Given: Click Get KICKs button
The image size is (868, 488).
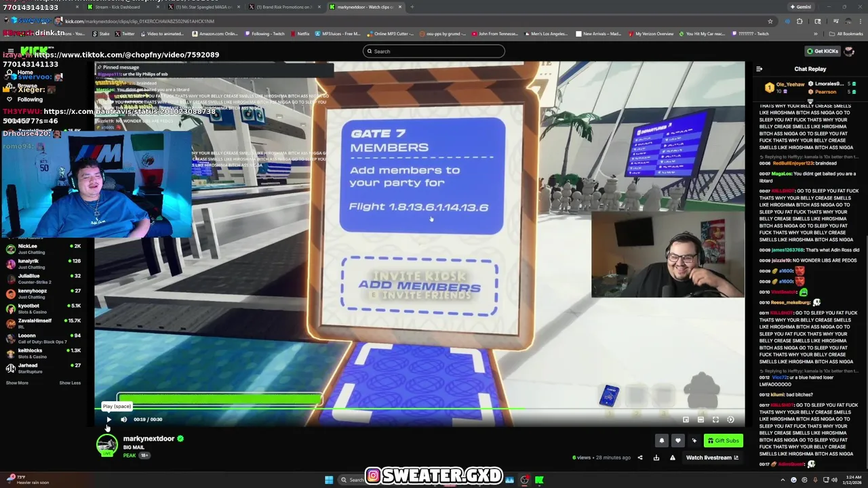Looking at the screenshot, I should (x=822, y=51).
